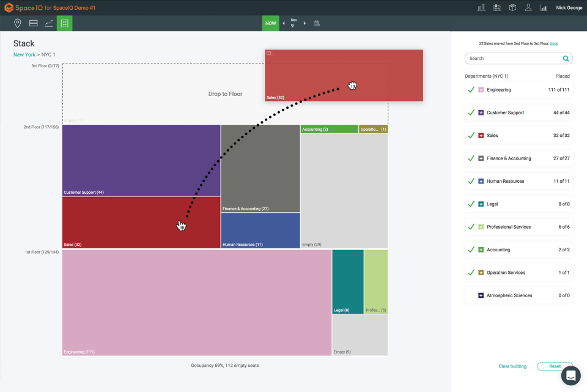Open the move forecast chart view icon
Image resolution: width=587 pixels, height=392 pixels.
pyautogui.click(x=49, y=23)
